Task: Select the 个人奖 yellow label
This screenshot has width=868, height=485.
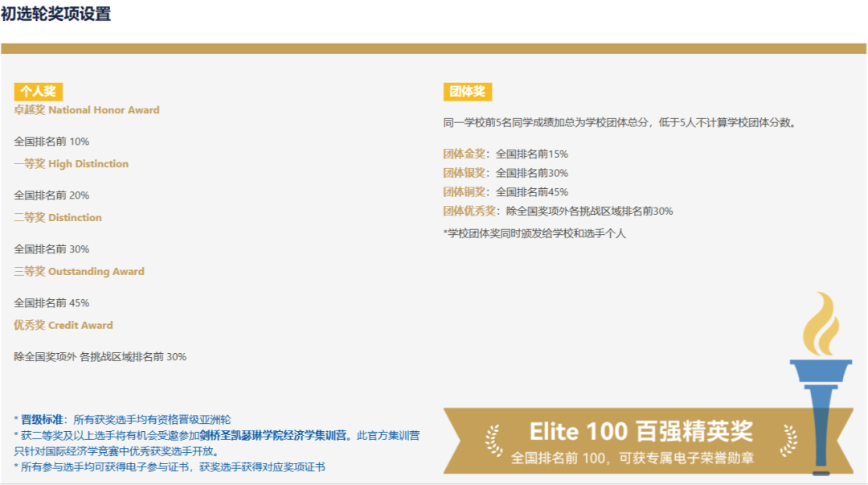Action: 39,92
